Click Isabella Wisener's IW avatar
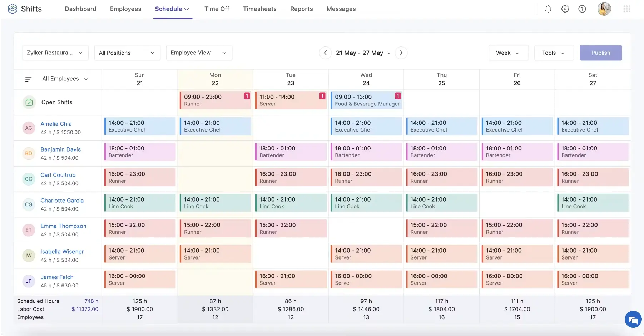 click(29, 256)
